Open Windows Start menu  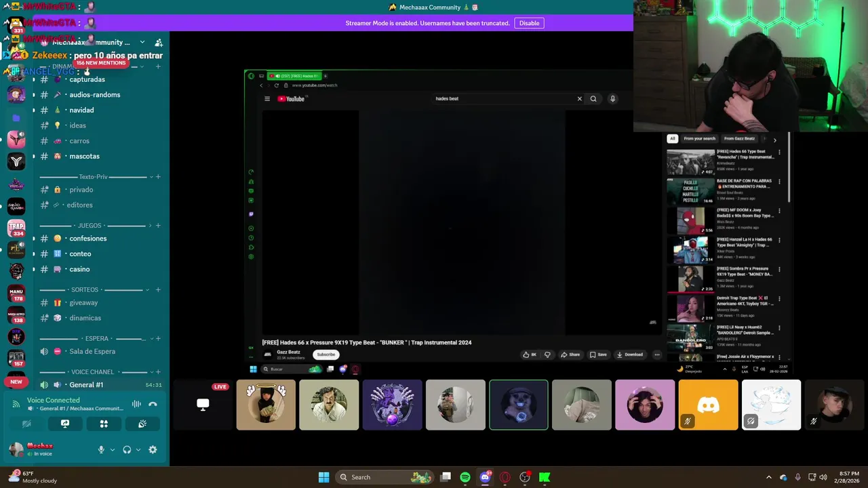[324, 477]
